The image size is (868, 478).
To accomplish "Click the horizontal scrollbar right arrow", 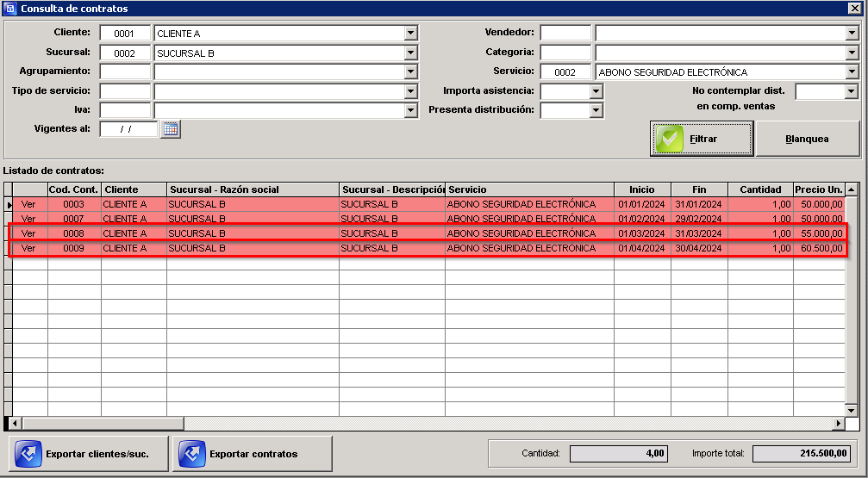I will coord(839,423).
